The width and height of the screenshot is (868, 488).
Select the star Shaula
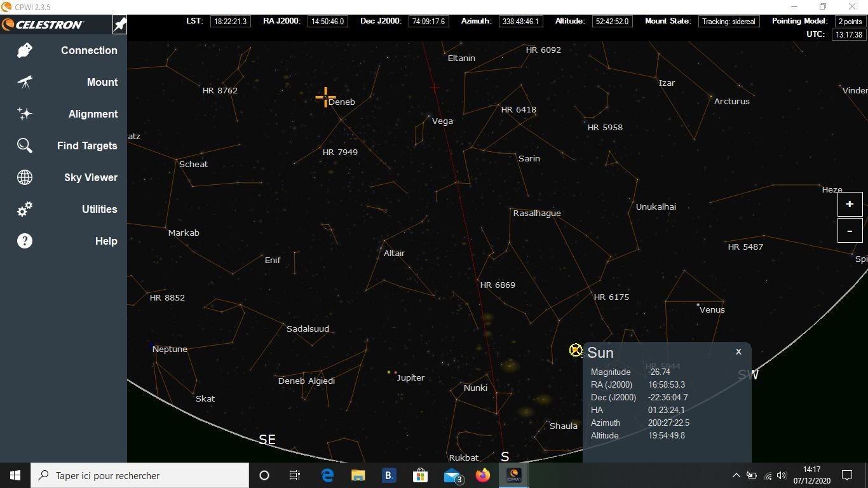click(563, 426)
